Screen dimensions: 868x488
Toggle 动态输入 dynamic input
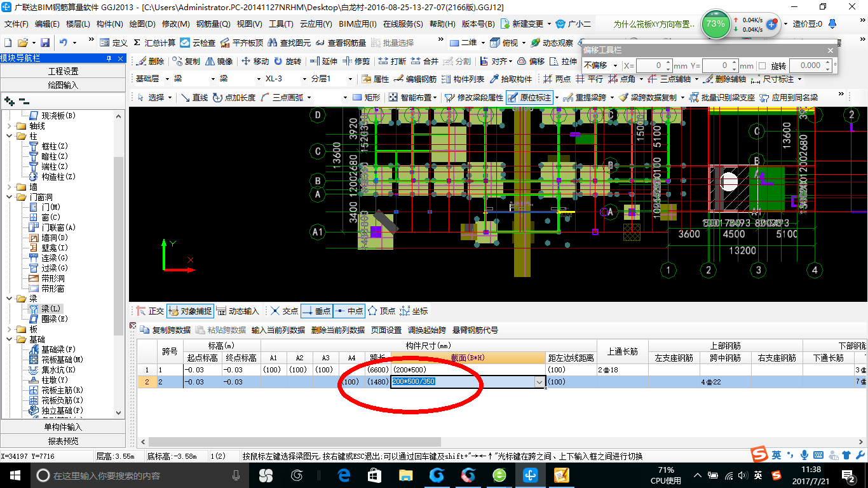click(238, 311)
